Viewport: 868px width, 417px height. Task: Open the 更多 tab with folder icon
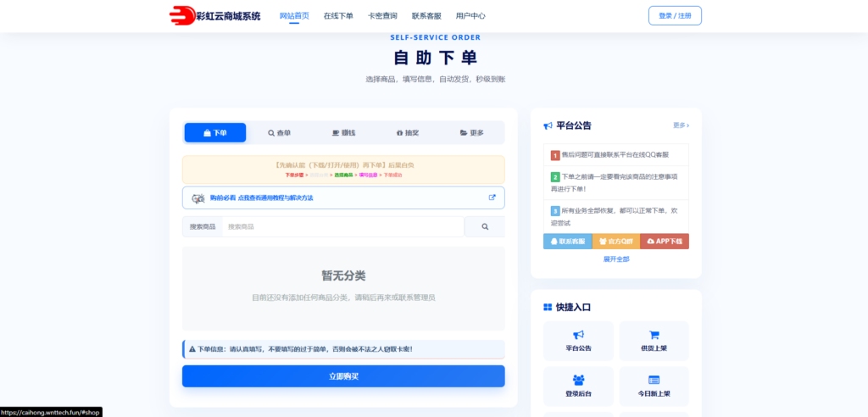pos(471,133)
